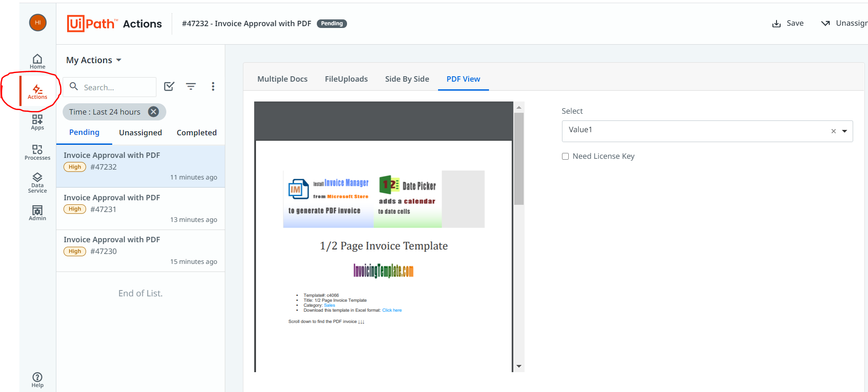Click header title '#47232 - Invoice Approval with PDF'
This screenshot has height=392, width=868.
(x=247, y=23)
